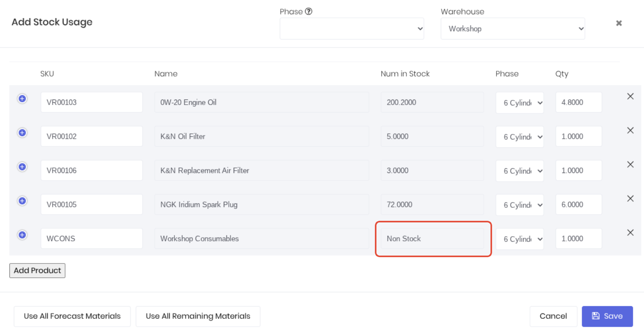Screen dimensions: 644x333
Task: Save the stock usage
Action: click(x=607, y=316)
